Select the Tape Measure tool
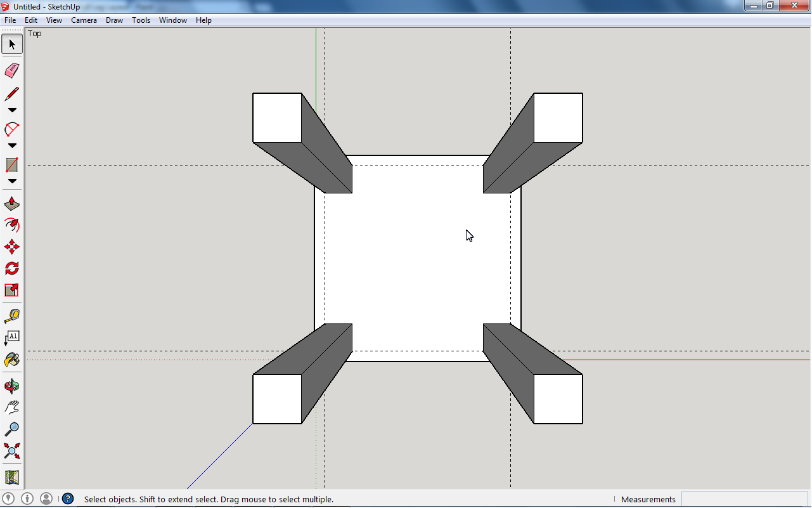The height and width of the screenshot is (508, 812). click(12, 316)
